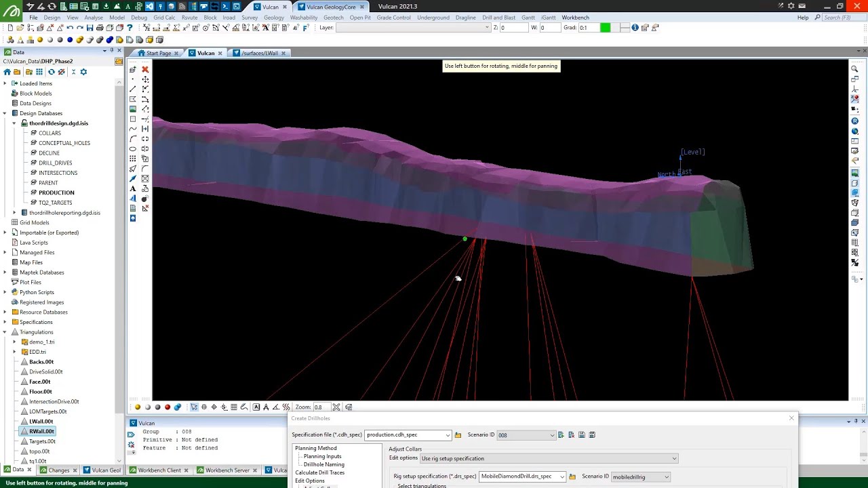Open the Underground menu

point(433,18)
